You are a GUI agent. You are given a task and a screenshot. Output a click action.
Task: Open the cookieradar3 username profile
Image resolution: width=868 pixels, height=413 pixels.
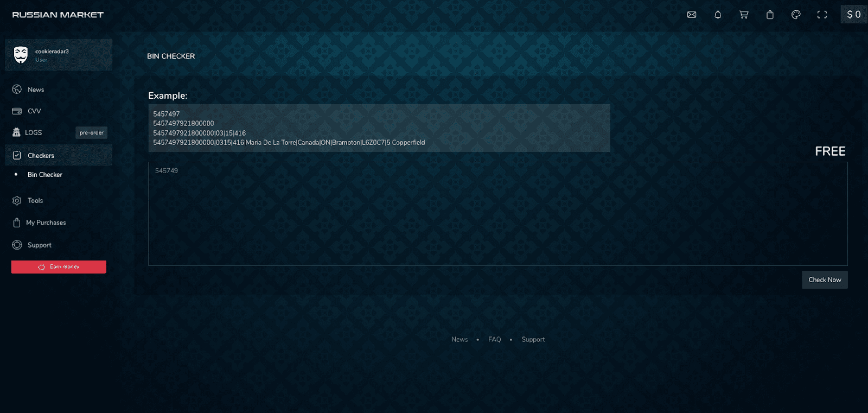pyautogui.click(x=52, y=52)
